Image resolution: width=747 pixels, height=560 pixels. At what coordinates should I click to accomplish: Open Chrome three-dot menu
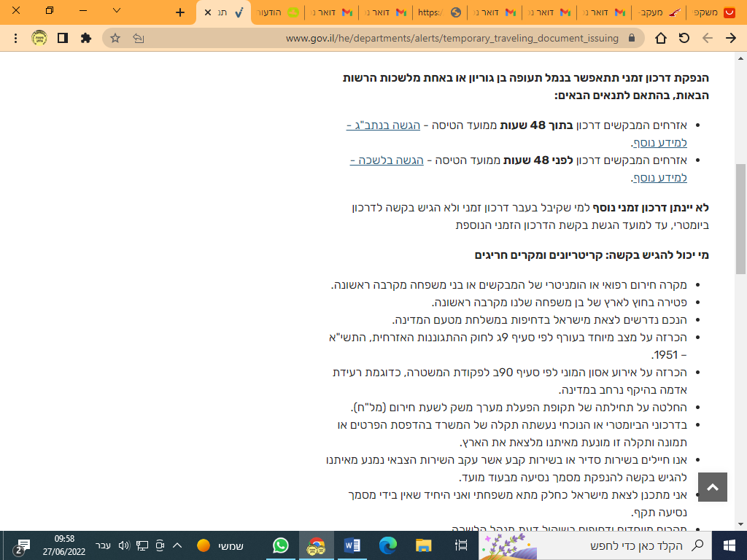16,38
